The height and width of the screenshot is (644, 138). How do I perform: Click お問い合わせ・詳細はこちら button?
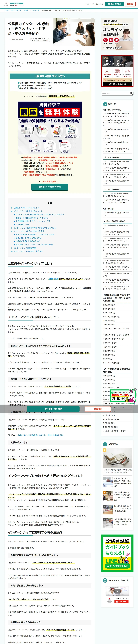[x=117, y=84]
